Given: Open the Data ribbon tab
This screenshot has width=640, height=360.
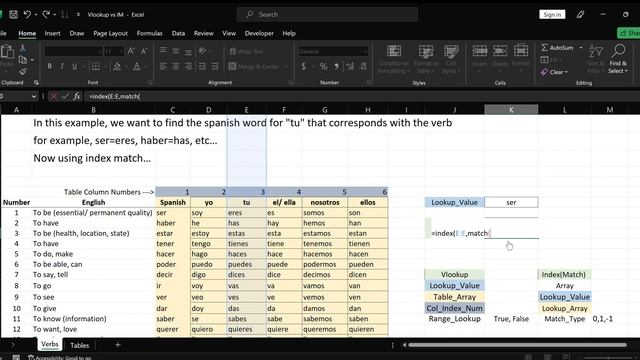Looking at the screenshot, I should click(178, 33).
